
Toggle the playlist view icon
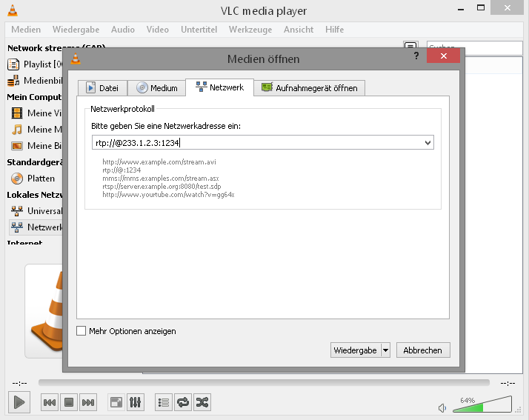[x=164, y=402]
